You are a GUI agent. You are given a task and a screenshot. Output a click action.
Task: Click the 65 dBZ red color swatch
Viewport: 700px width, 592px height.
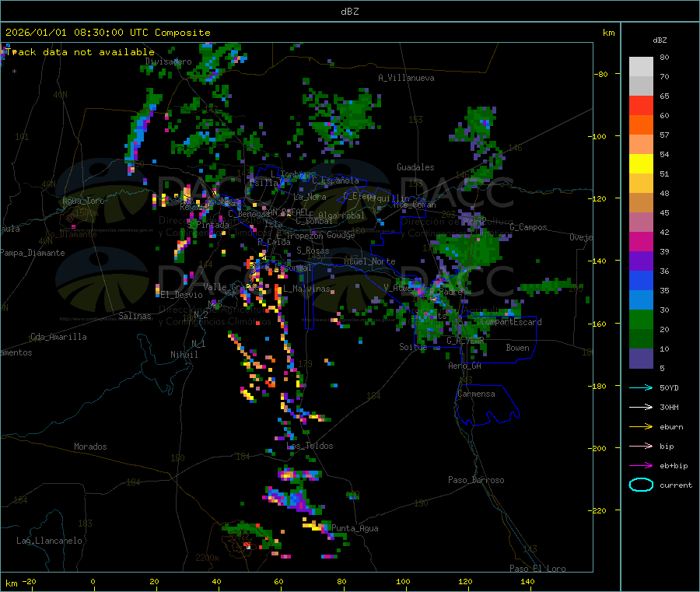pos(641,105)
